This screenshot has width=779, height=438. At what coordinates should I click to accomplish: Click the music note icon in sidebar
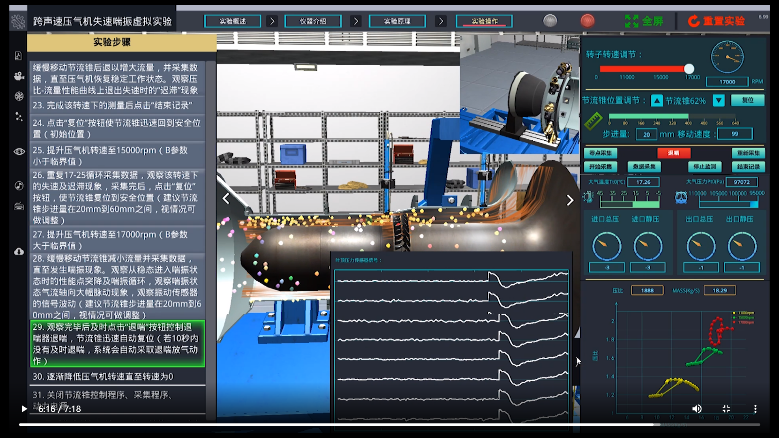coord(19,185)
